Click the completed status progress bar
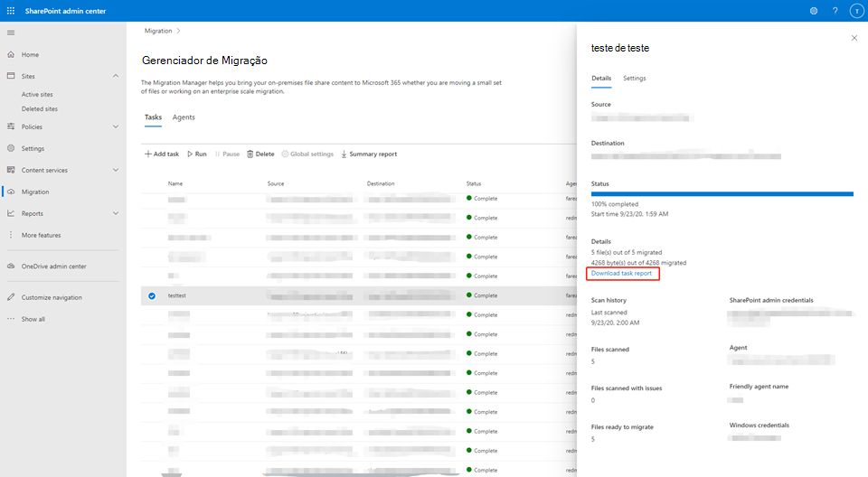Image resolution: width=868 pixels, height=477 pixels. pyautogui.click(x=722, y=193)
